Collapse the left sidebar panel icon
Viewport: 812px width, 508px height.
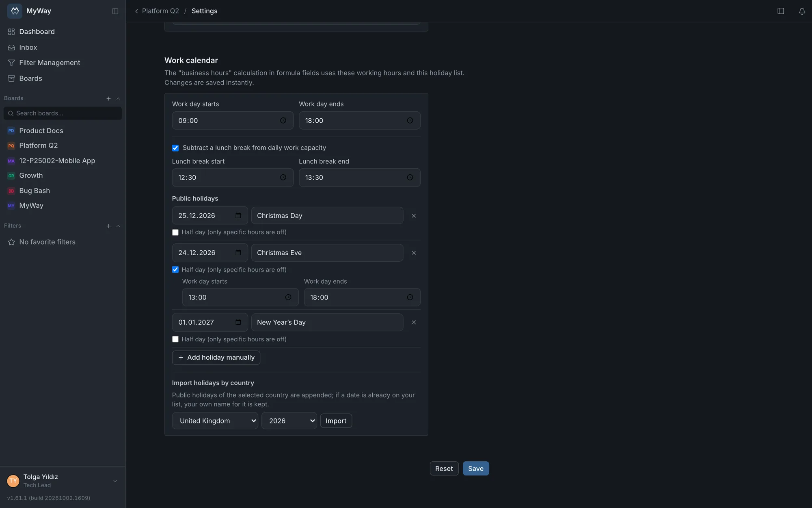(x=115, y=11)
